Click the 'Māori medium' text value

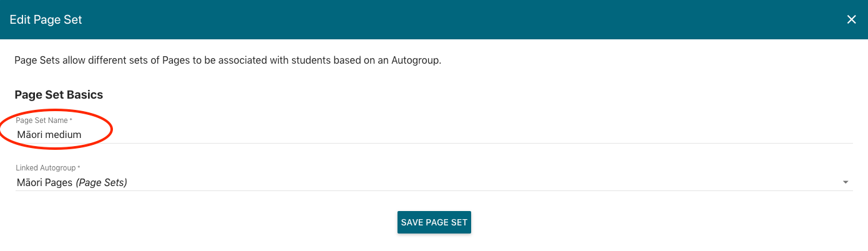tap(49, 134)
